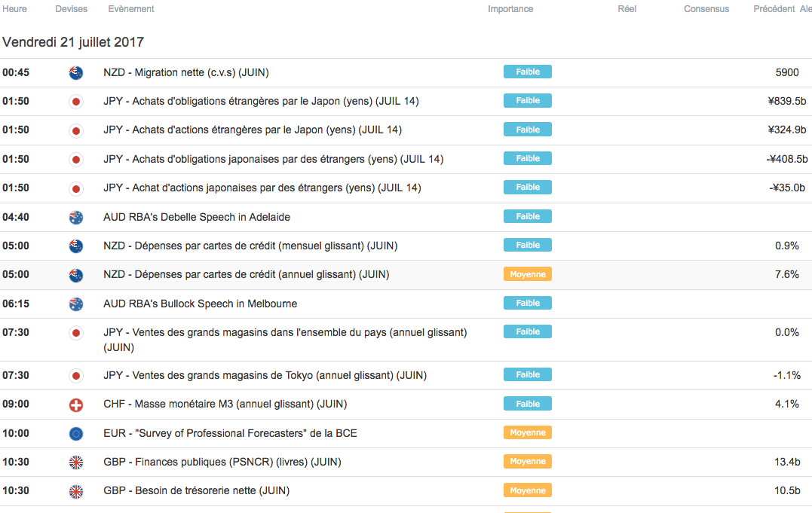Viewport: 812px width, 513px height.
Task: Click the EU flag beside Survey of Professional Forecasters
Action: pyautogui.click(x=75, y=434)
